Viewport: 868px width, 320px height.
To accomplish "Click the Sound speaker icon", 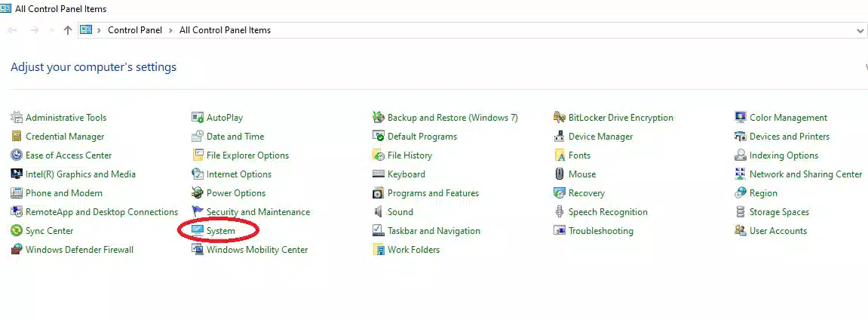I will click(379, 212).
